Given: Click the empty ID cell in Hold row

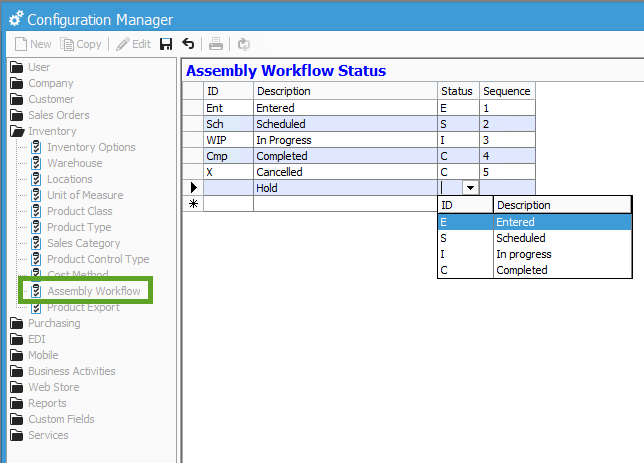Looking at the screenshot, I should (x=228, y=188).
